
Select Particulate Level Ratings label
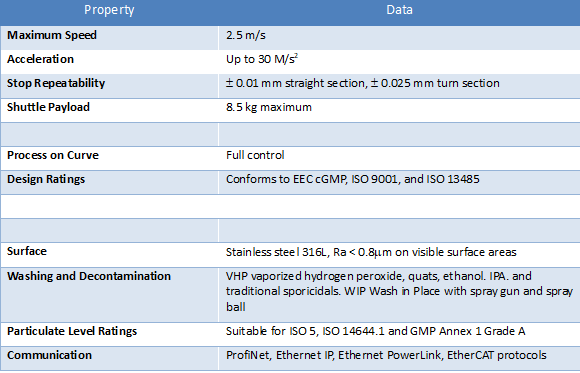tap(72, 331)
